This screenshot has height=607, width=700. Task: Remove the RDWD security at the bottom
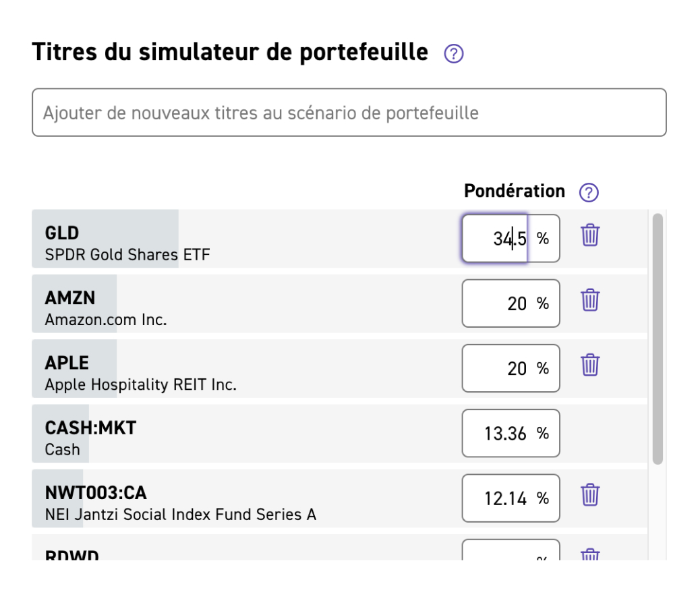point(590,556)
